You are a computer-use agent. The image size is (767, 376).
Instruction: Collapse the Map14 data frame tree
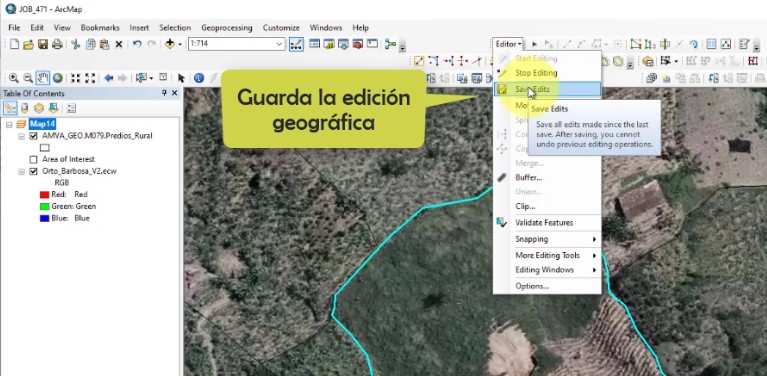coord(9,124)
